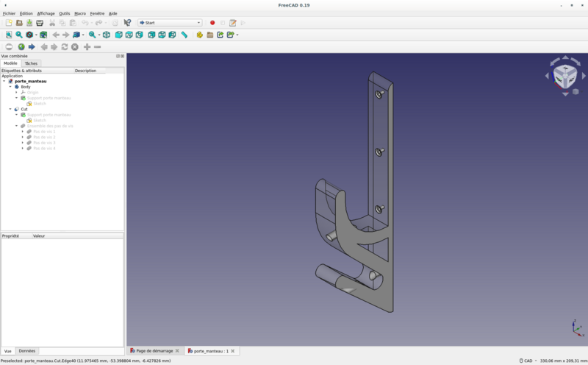Viewport: 588px width, 365px height.
Task: Toggle the Bounding box icon
Action: click(x=43, y=35)
